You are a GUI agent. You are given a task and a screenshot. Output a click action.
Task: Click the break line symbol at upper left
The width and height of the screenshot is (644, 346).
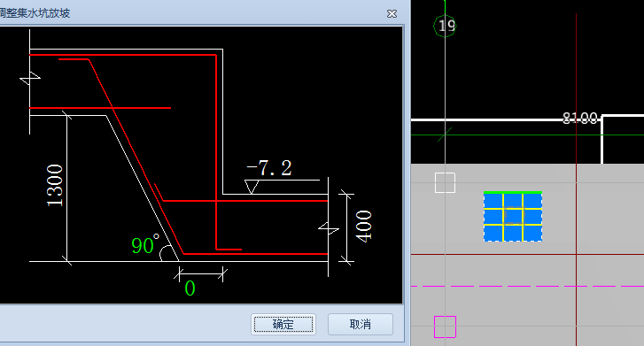[30, 78]
